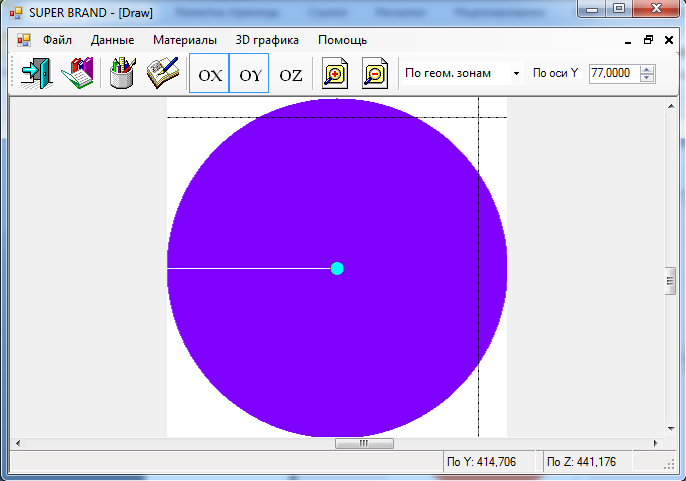Open the notebook with pen toolbar icon

coord(163,73)
